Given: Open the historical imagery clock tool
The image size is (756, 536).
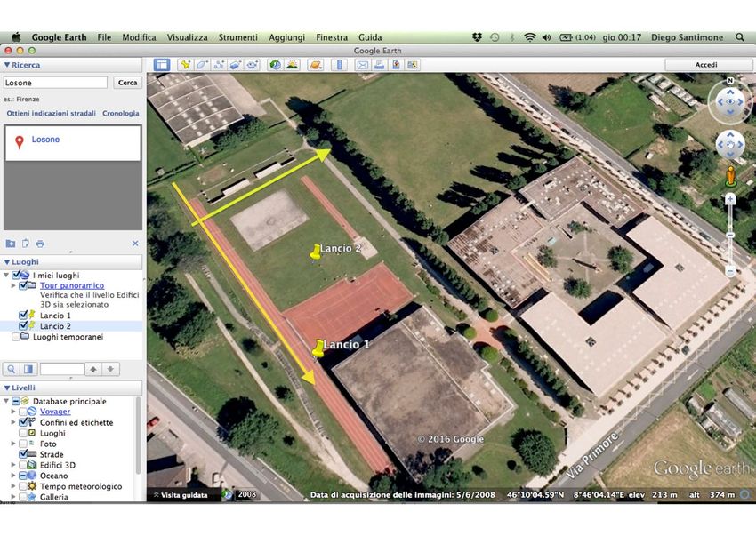Looking at the screenshot, I should pyautogui.click(x=275, y=65).
